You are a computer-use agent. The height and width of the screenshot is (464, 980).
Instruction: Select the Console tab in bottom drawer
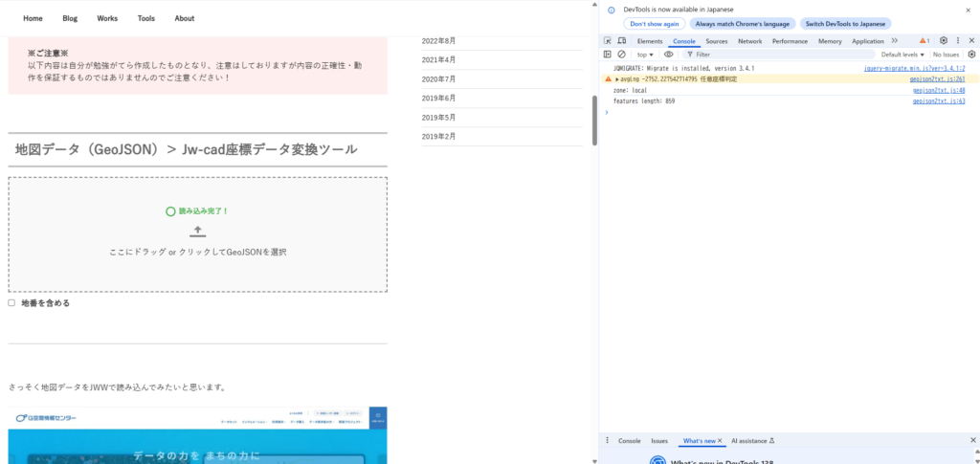[x=630, y=441]
